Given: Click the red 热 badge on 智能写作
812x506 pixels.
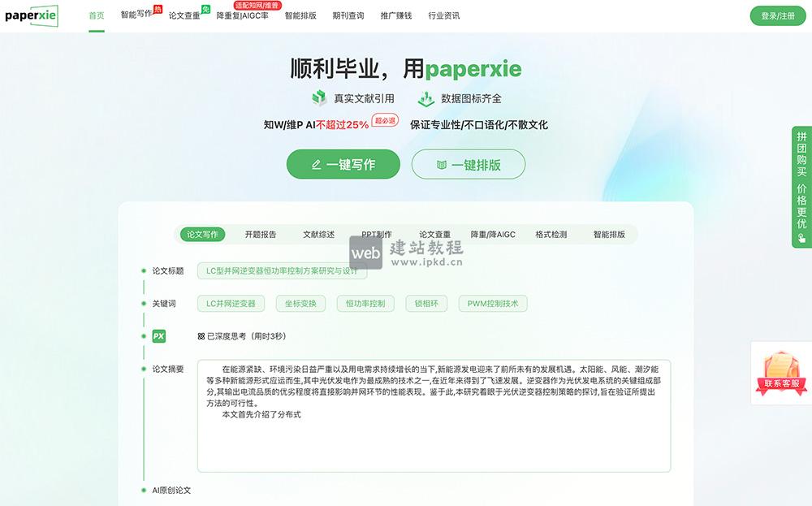Looking at the screenshot, I should click(x=158, y=9).
